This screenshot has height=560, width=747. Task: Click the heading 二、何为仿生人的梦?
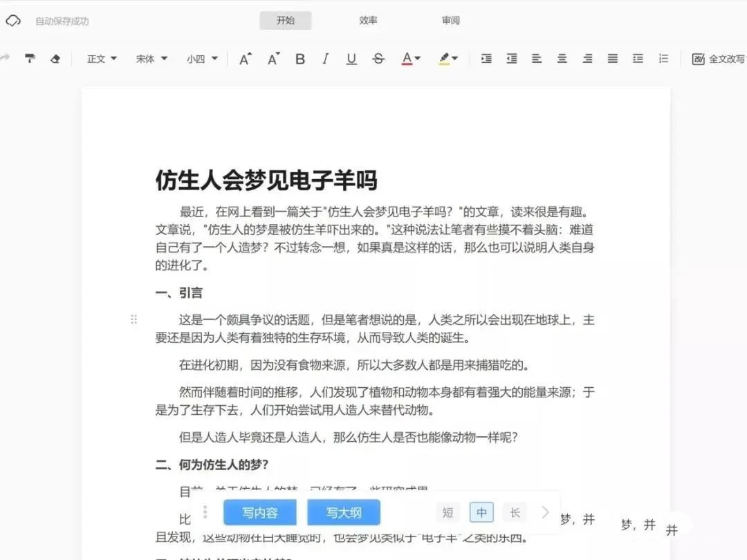pyautogui.click(x=212, y=465)
